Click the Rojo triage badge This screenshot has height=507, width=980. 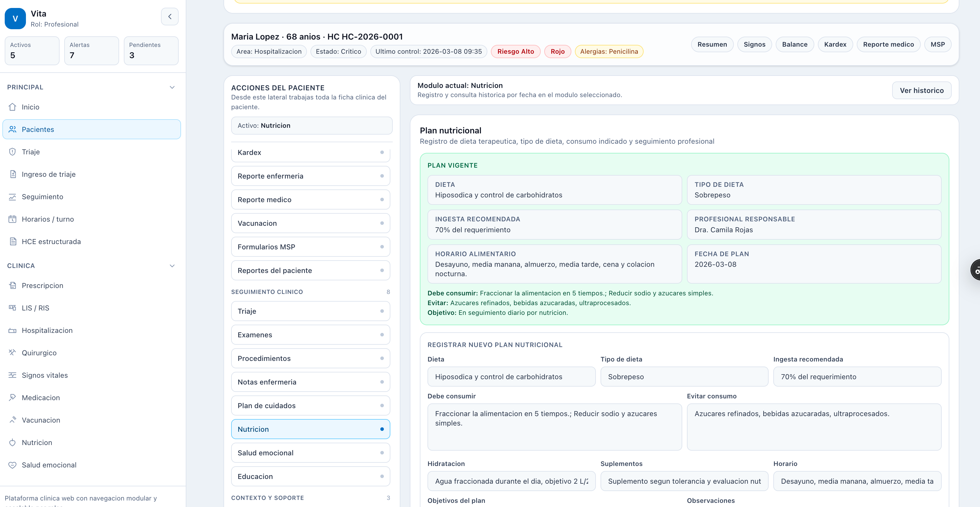[x=557, y=52]
